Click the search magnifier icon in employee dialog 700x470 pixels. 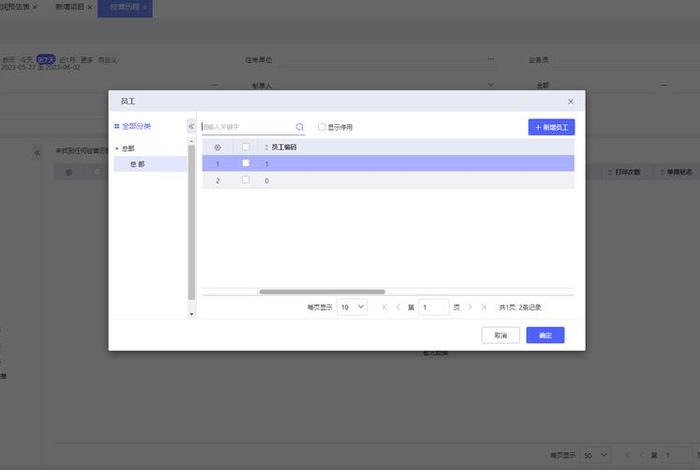[300, 127]
